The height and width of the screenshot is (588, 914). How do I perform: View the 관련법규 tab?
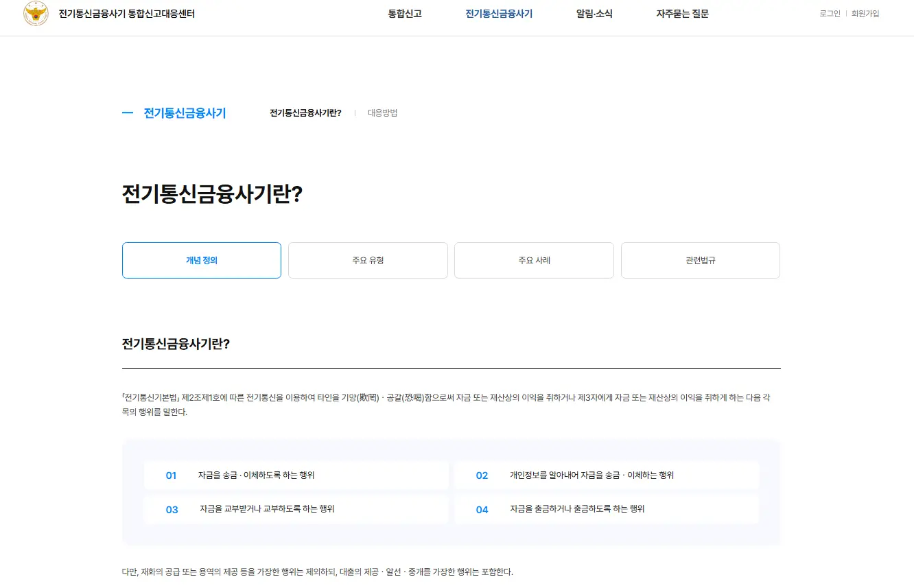point(700,260)
